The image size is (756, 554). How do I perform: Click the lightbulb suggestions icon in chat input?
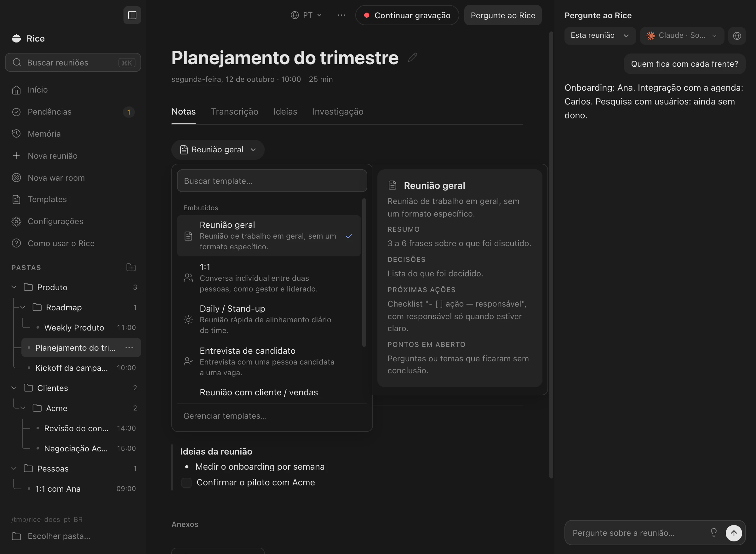coord(714,533)
